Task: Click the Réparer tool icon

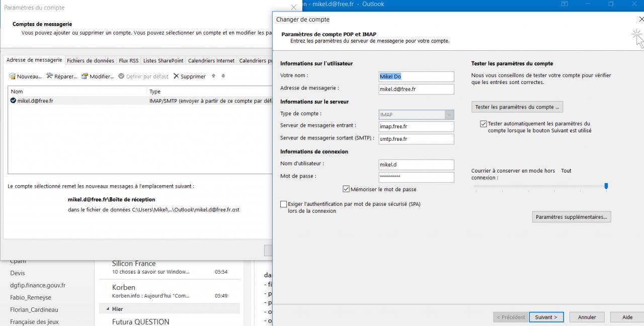Action: tap(50, 76)
